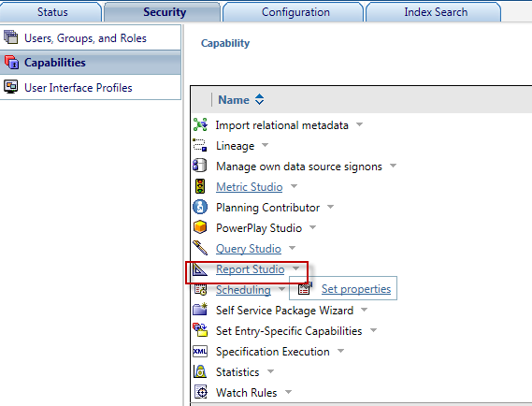This screenshot has height=406, width=532.
Task: Click the Capabilities sidebar icon
Action: pos(11,62)
